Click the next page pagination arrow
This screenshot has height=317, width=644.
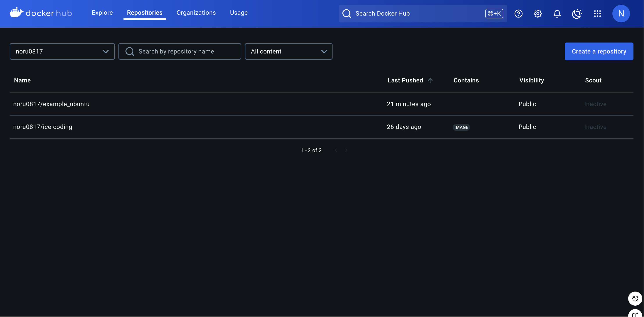pos(346,150)
